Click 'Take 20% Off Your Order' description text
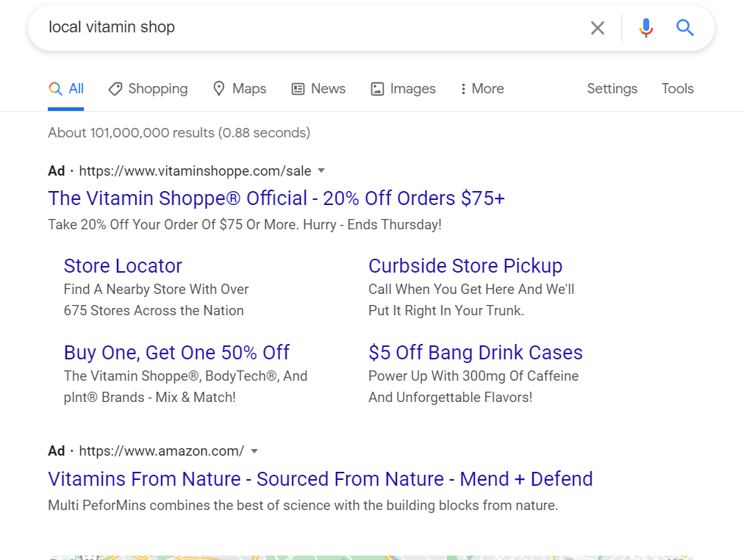The height and width of the screenshot is (560, 744). point(245,224)
